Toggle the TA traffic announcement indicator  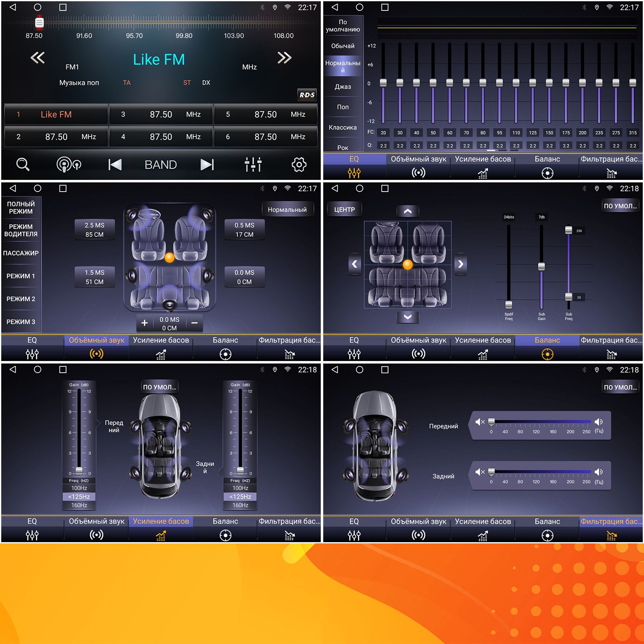point(127,83)
